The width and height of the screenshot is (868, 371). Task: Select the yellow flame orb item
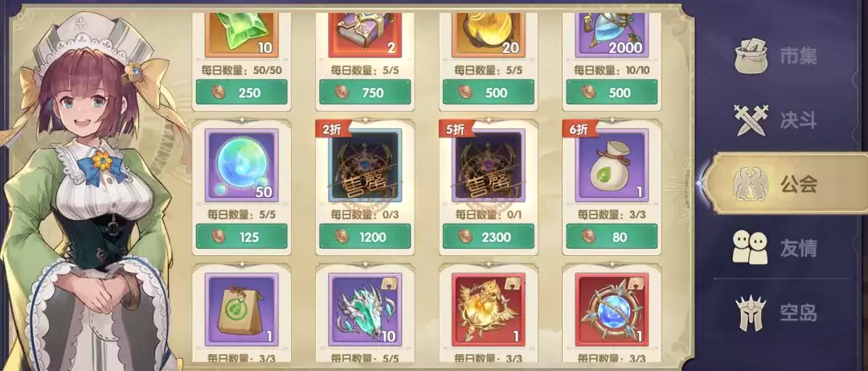click(489, 35)
